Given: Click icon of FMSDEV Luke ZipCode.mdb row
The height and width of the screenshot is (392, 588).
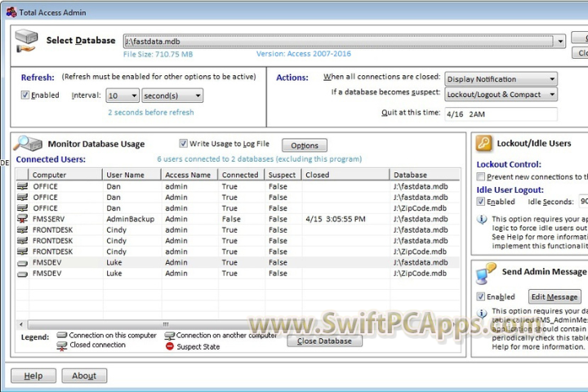Looking at the screenshot, I should (23, 274).
